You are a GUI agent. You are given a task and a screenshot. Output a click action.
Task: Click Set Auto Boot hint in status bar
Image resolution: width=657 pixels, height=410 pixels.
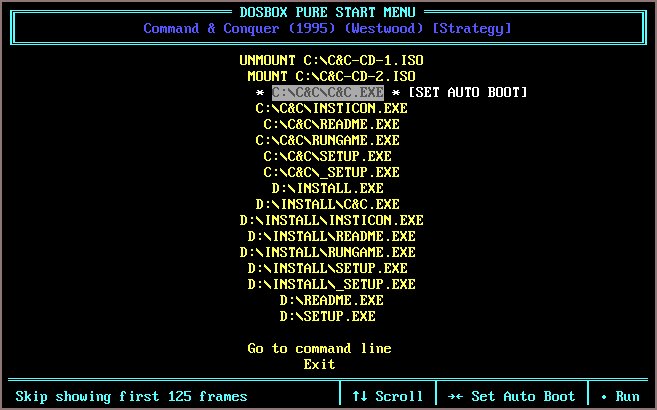511,396
